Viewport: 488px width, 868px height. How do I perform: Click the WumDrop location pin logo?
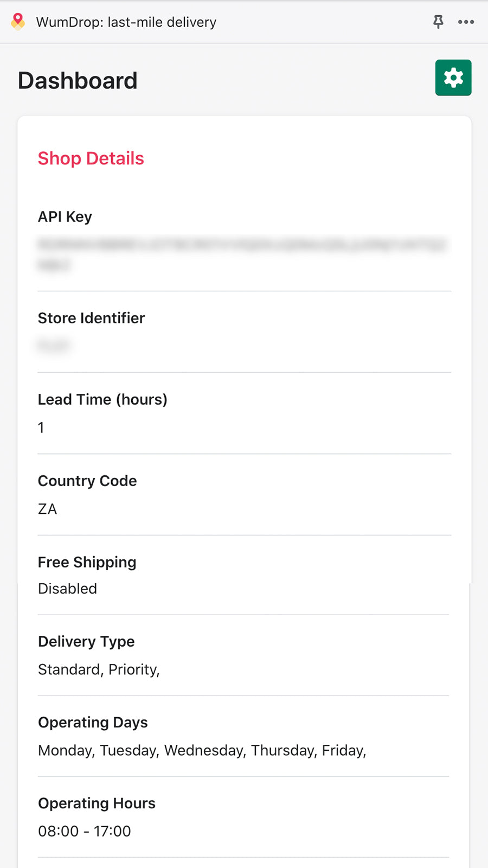[x=17, y=22]
